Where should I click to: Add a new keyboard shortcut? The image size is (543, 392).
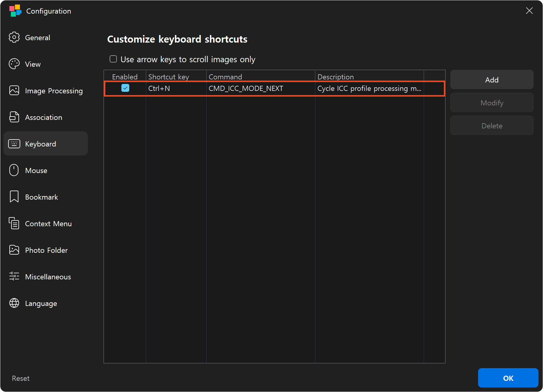point(492,80)
